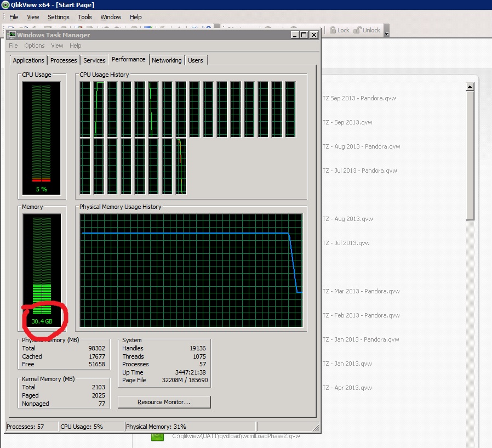The width and height of the screenshot is (492, 448).
Task: Switch to the Networking tab
Action: coord(167,60)
